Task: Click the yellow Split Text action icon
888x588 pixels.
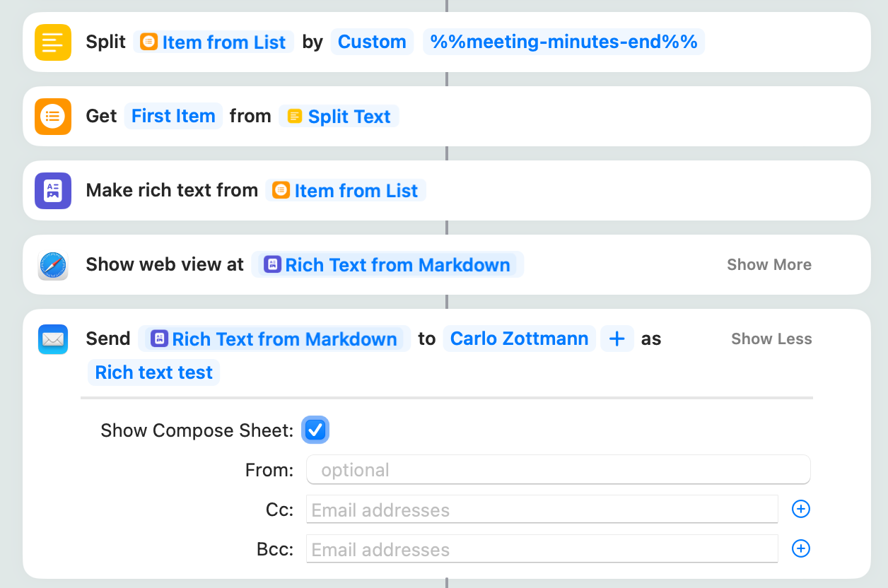Action: click(53, 42)
